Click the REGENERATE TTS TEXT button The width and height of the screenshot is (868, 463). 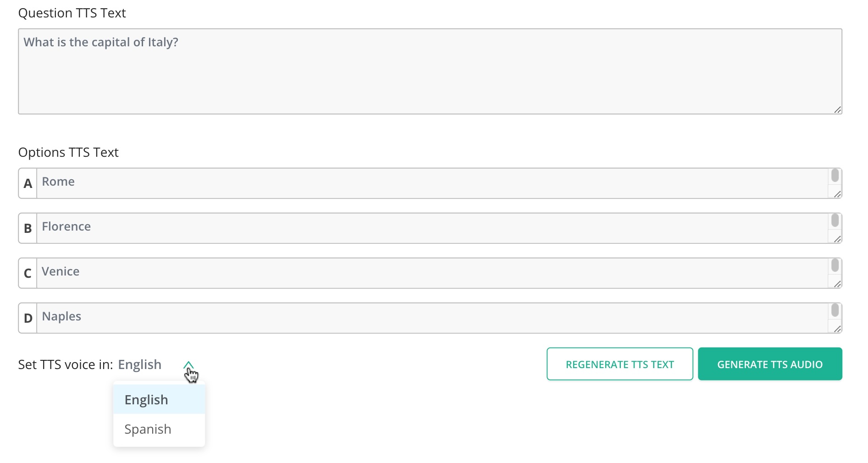[620, 364]
